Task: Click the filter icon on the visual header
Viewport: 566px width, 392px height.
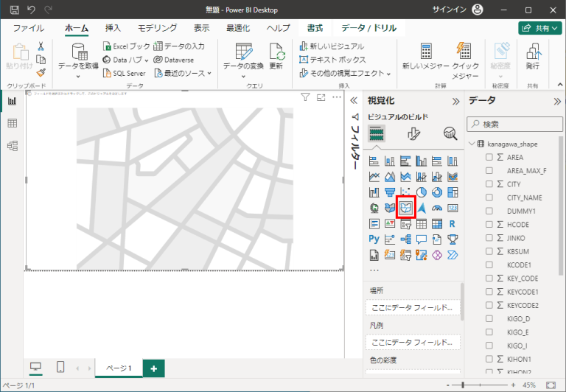Action: point(305,97)
